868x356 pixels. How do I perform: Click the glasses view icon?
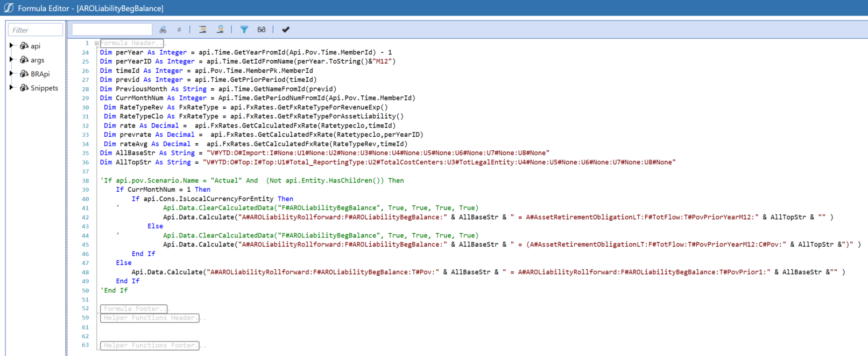click(x=262, y=30)
